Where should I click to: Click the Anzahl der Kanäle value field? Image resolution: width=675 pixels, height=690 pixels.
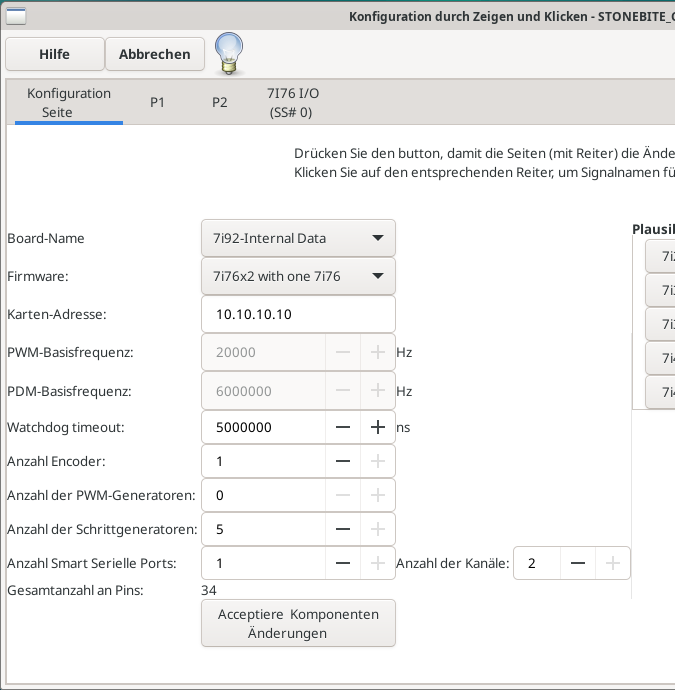(x=537, y=563)
